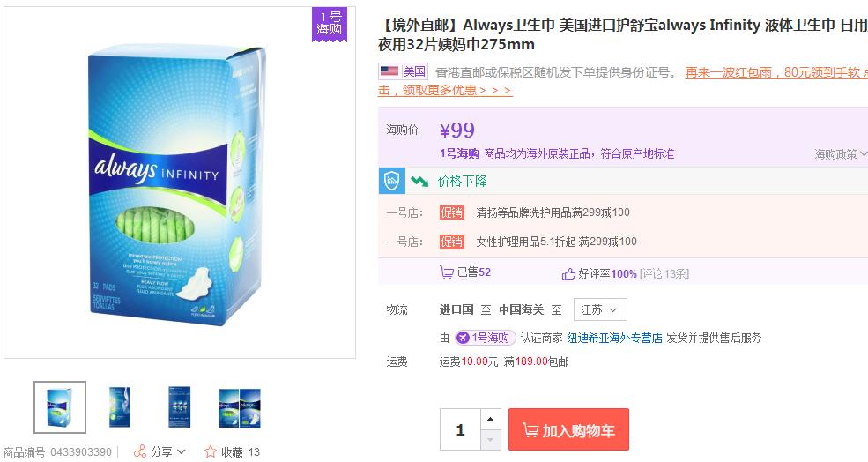Click the 1号海购 airplane badge in shipping row
868x462 pixels.
coord(485,338)
